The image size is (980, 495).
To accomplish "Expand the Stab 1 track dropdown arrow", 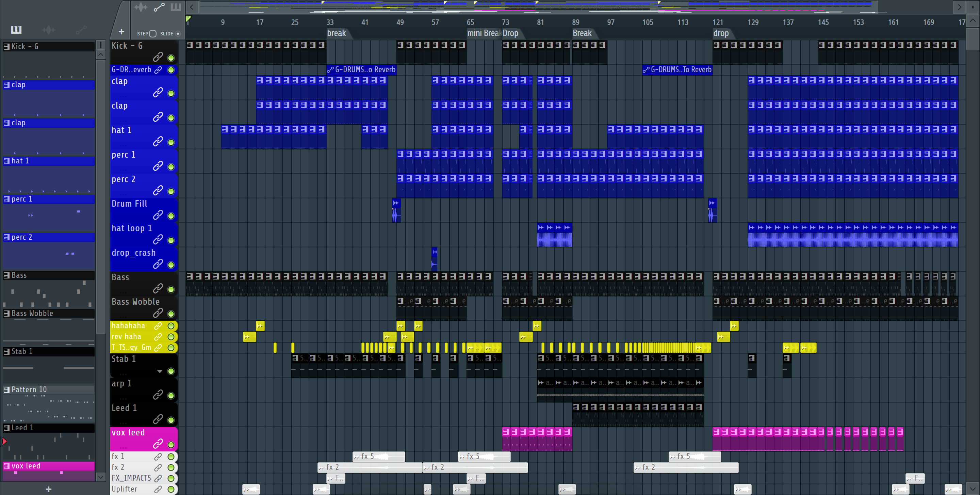I will (x=160, y=371).
